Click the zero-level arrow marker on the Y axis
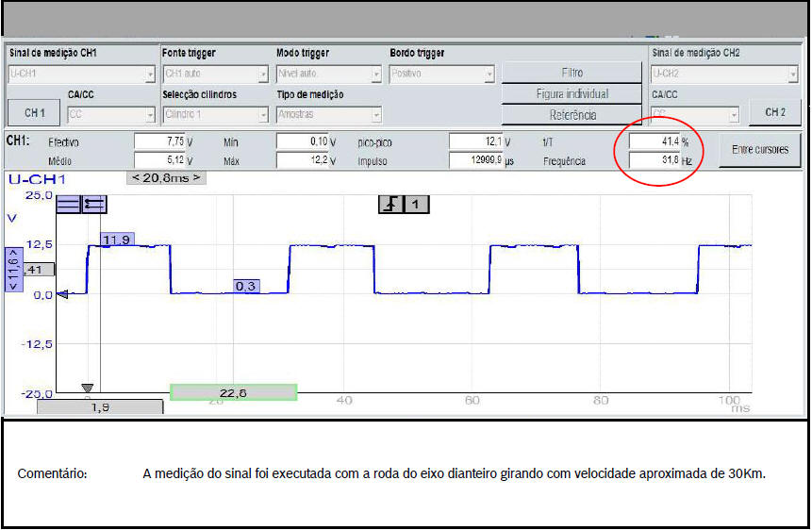 pyautogui.click(x=63, y=294)
